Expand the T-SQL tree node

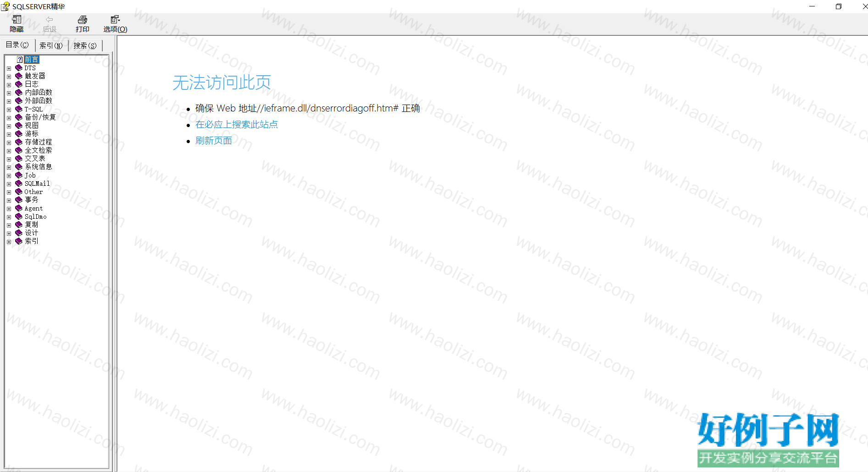tap(9, 110)
